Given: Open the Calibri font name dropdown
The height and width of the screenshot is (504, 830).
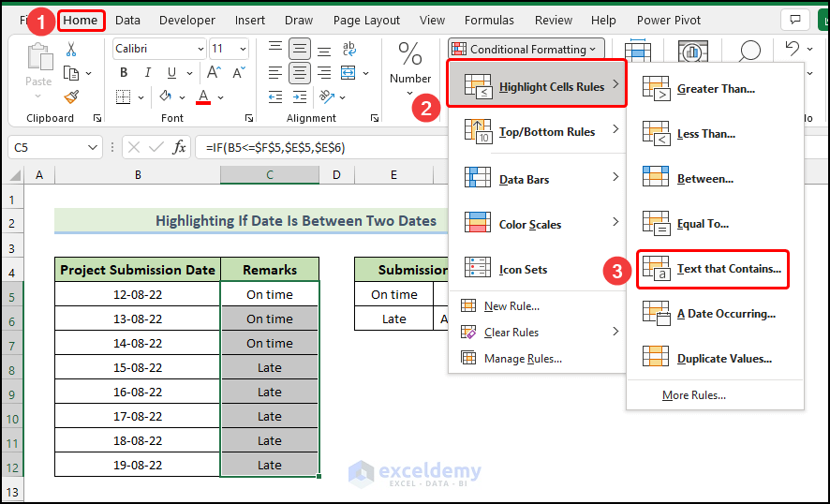Looking at the screenshot, I should click(201, 50).
